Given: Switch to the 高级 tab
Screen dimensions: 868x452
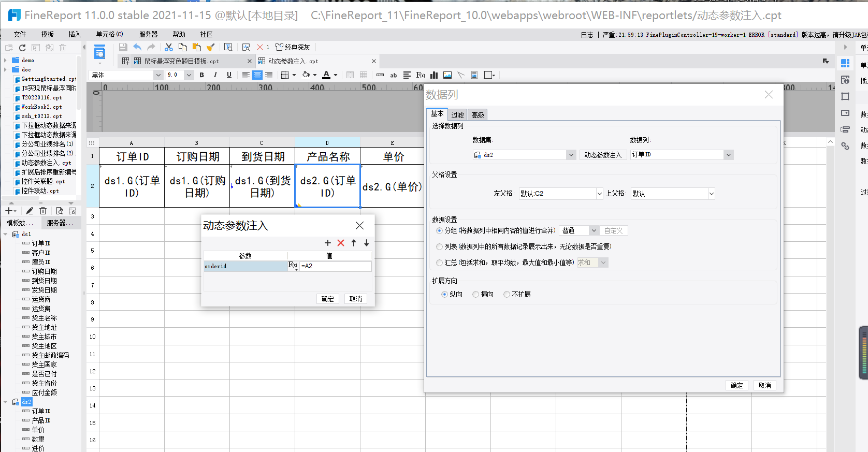Looking at the screenshot, I should (x=478, y=115).
